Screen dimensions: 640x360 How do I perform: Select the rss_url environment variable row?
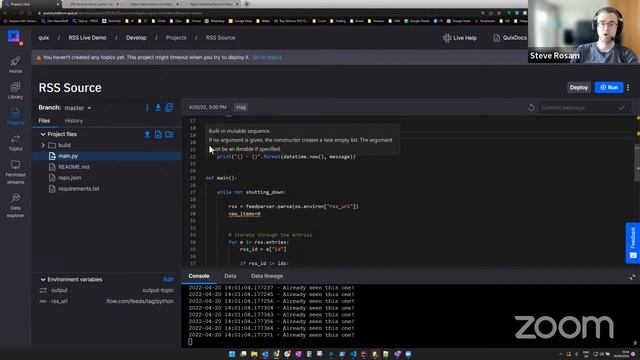tap(106, 301)
